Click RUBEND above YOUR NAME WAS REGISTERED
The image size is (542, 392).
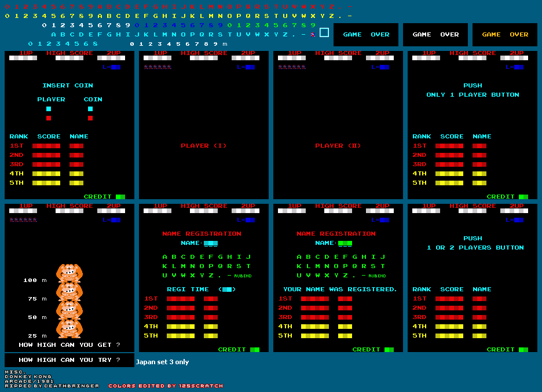pos(377,276)
